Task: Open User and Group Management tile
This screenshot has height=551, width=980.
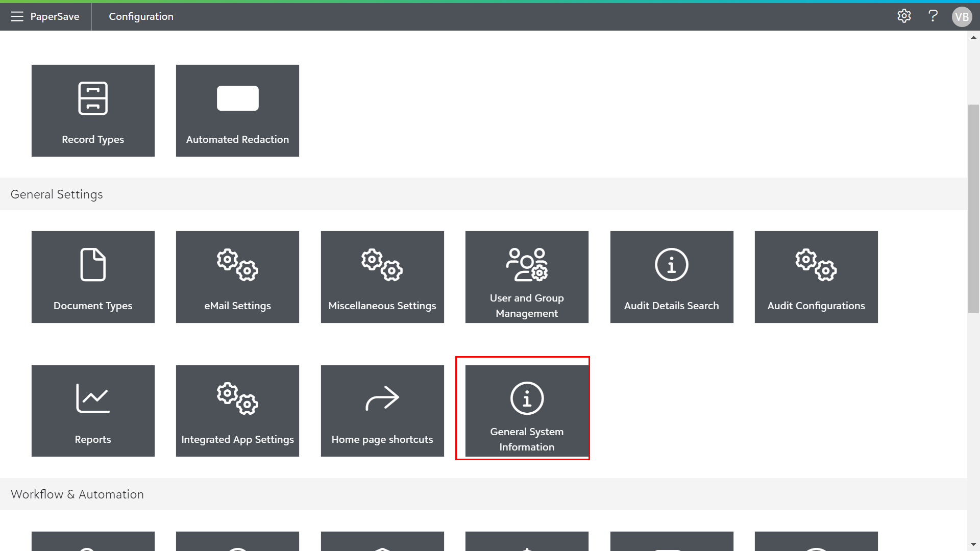Action: pyautogui.click(x=527, y=277)
